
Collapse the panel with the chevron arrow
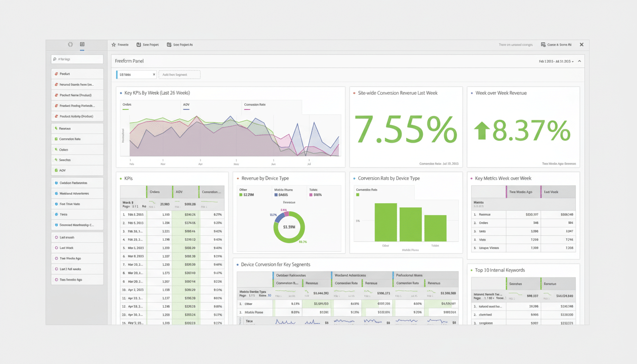tap(579, 62)
